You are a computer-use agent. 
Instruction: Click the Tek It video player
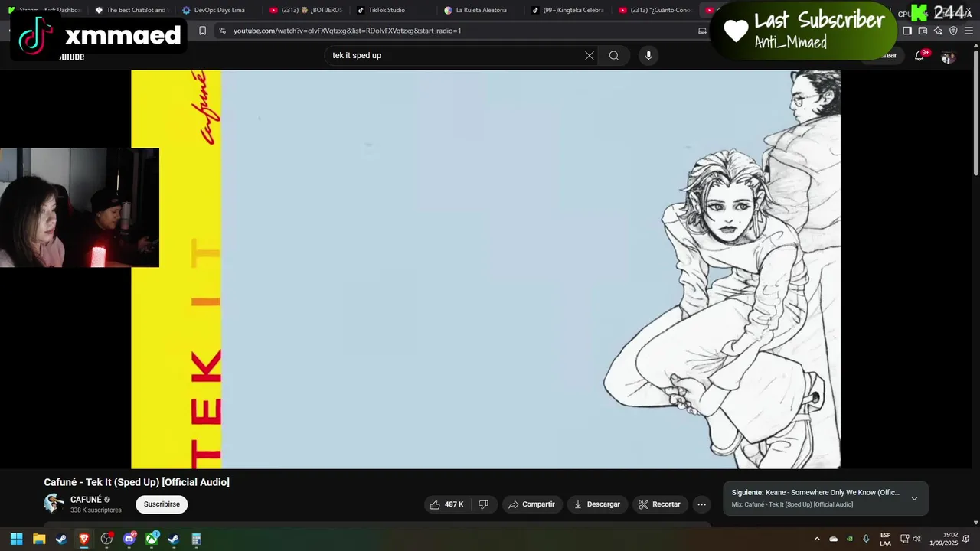coord(485,269)
